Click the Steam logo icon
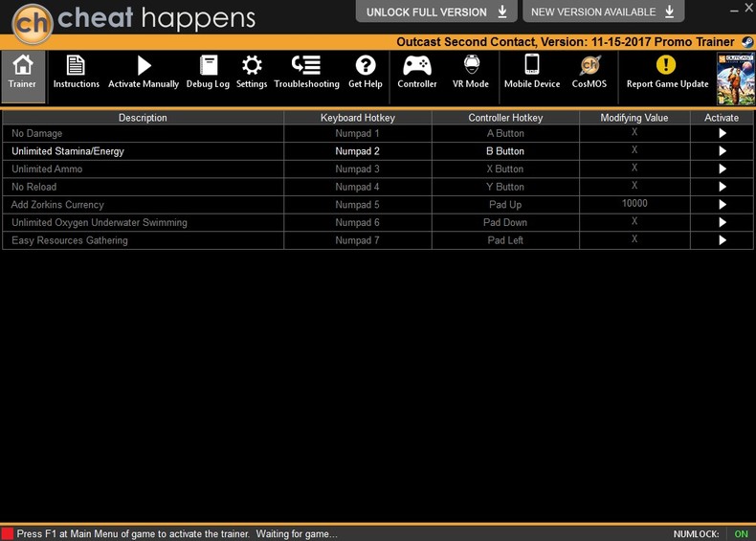The image size is (756, 541). (x=747, y=42)
